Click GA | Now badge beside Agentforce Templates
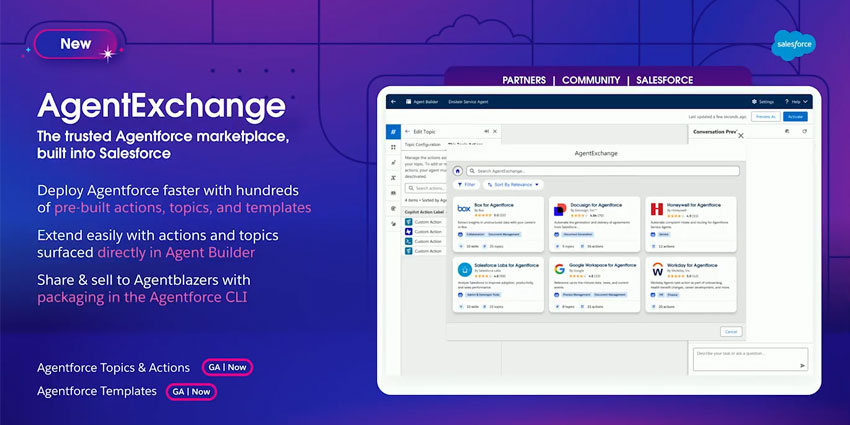The image size is (850, 425). coord(191,391)
